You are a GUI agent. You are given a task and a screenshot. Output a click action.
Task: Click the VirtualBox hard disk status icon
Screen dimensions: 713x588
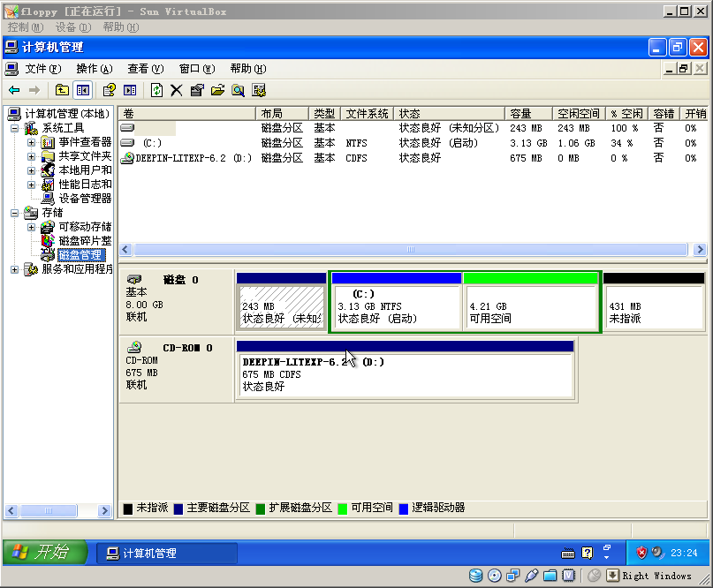click(x=475, y=576)
